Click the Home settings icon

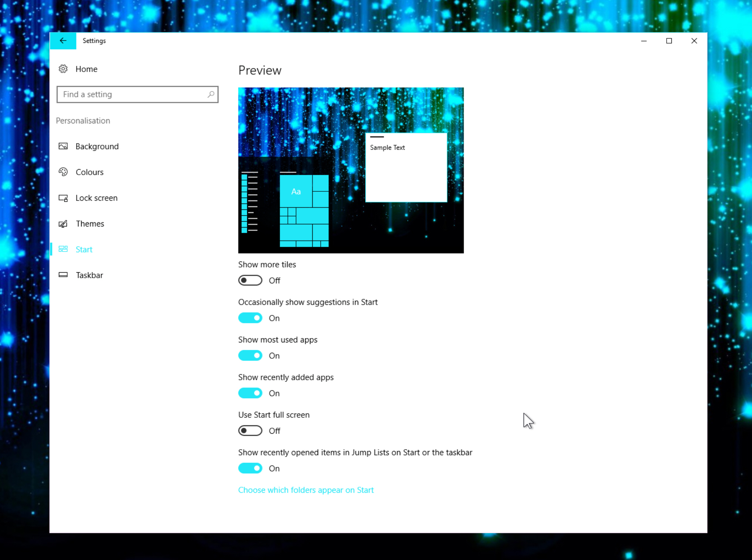[64, 69]
